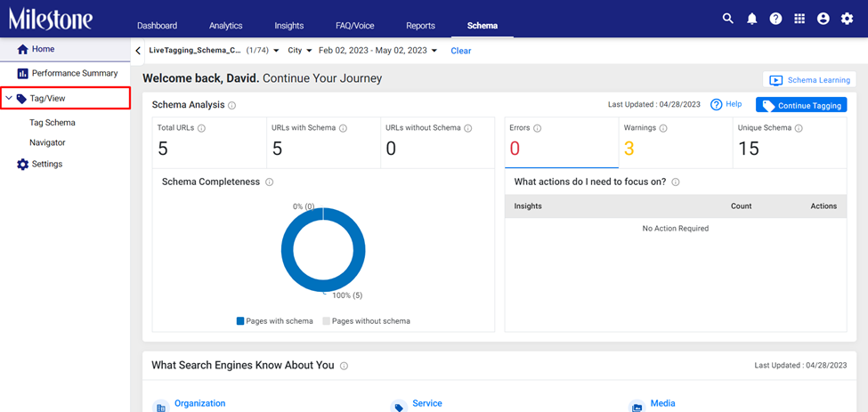This screenshot has width=868, height=412.
Task: Select the Warnings count tab showing 3
Action: point(676,142)
